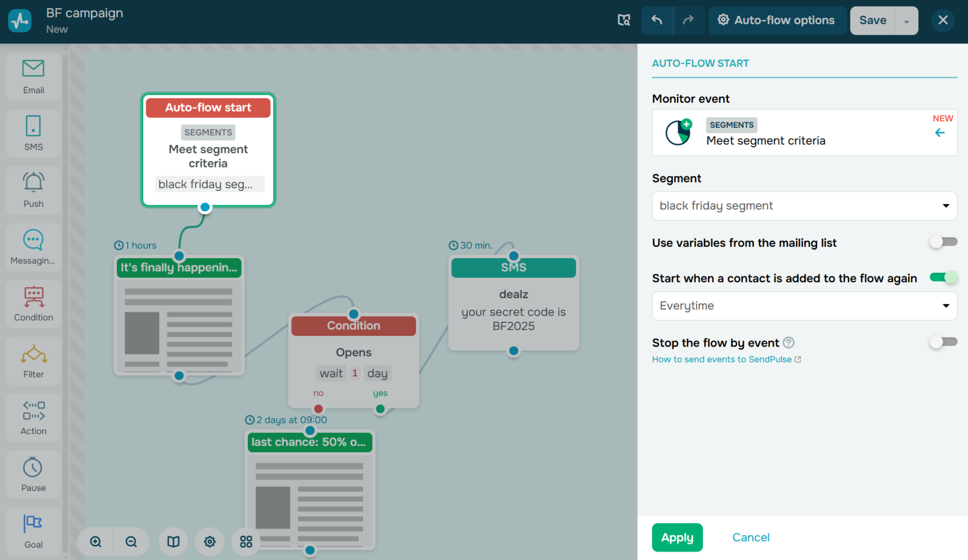Enable Stop the flow by event
The height and width of the screenshot is (560, 968).
(943, 342)
